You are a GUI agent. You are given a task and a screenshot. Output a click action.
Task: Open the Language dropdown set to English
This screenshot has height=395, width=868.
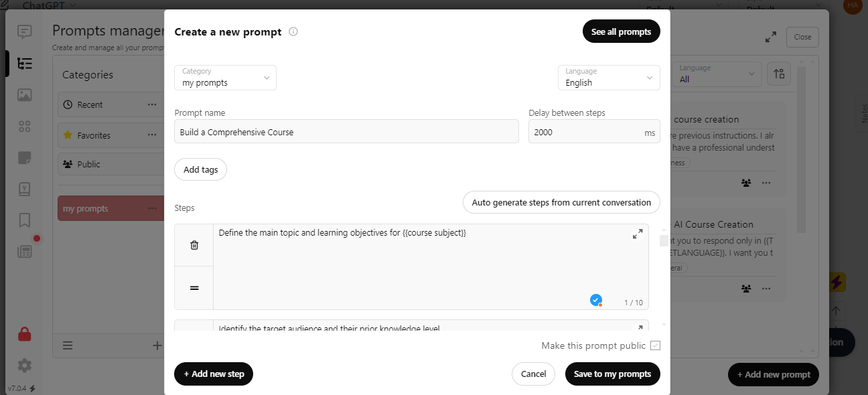[609, 78]
